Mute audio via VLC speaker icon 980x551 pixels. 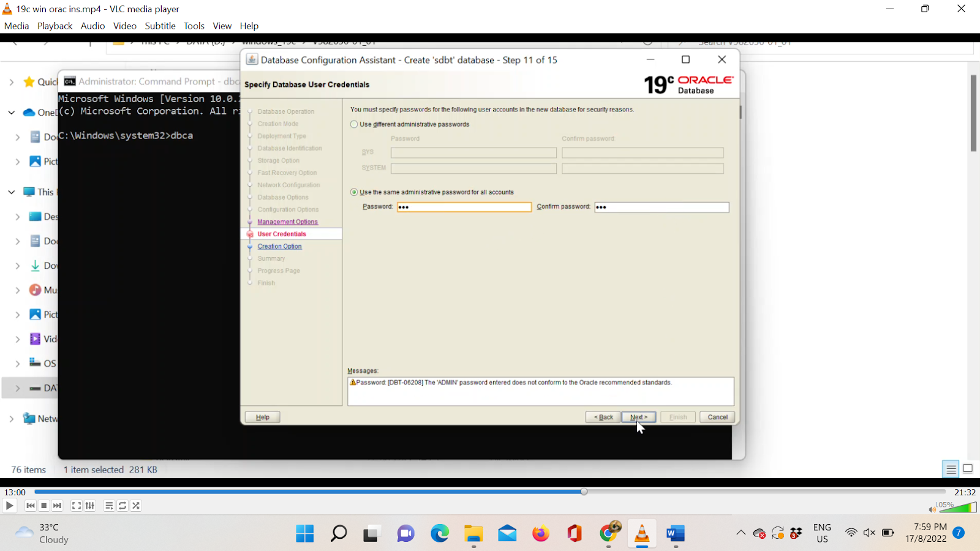(x=932, y=509)
